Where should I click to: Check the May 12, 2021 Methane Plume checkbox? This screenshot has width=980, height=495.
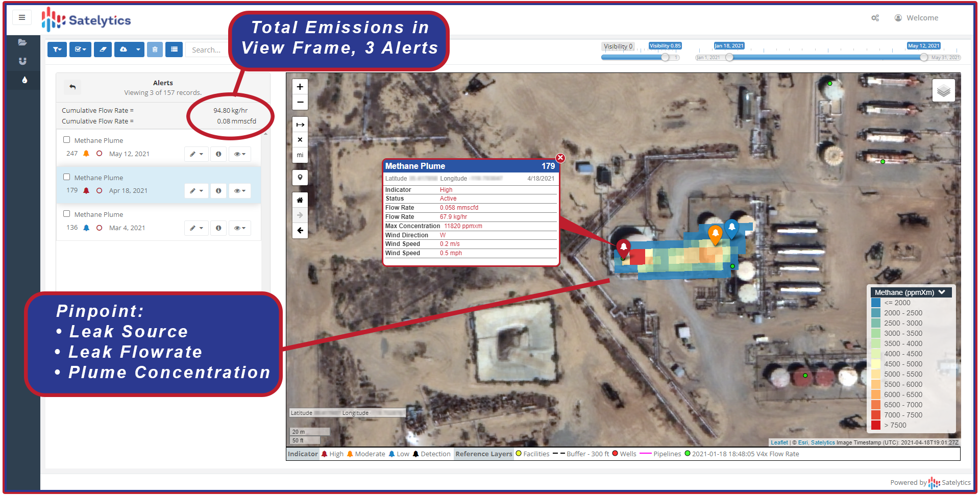click(66, 140)
